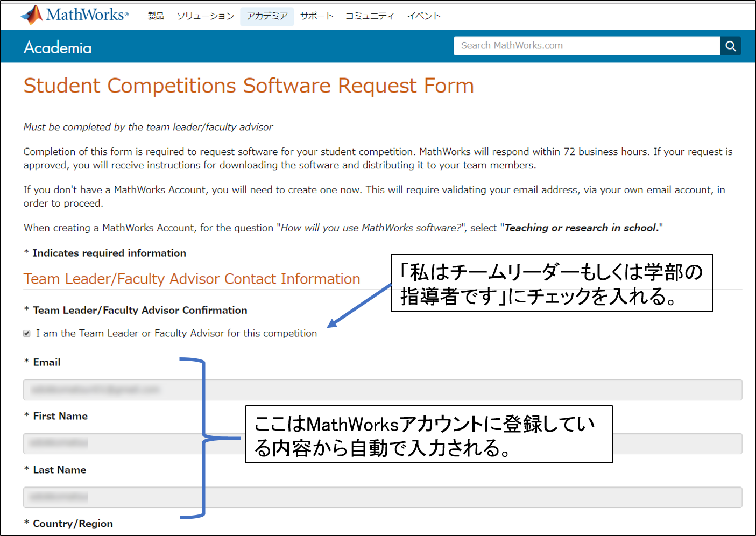Image resolution: width=756 pixels, height=536 pixels.
Task: Click the Last Name input field
Action: tap(383, 497)
